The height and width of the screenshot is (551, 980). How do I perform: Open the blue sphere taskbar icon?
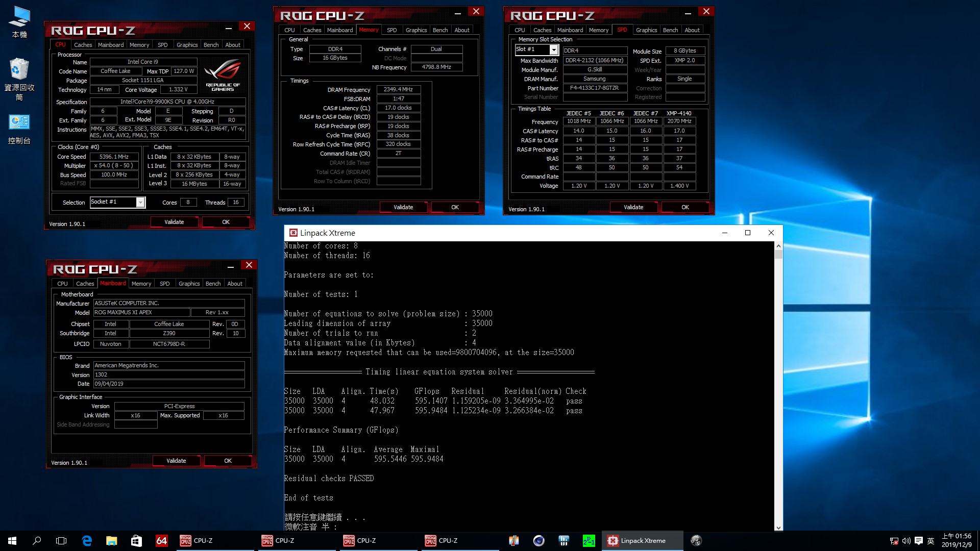pyautogui.click(x=538, y=541)
